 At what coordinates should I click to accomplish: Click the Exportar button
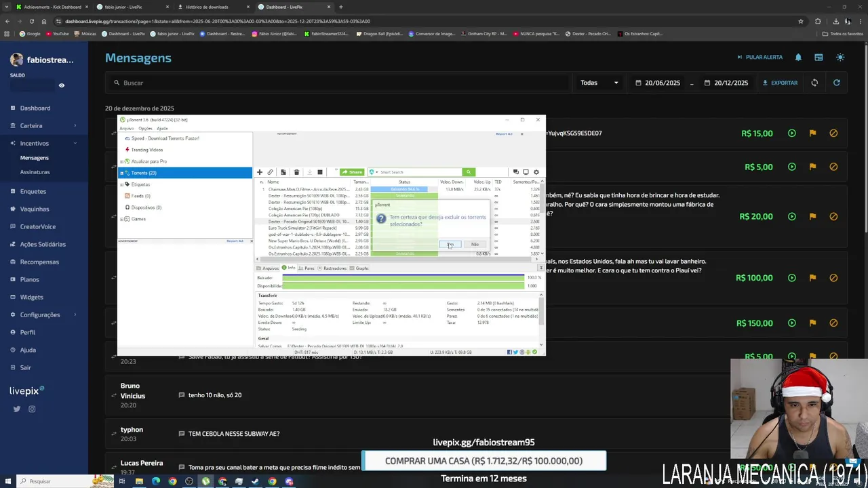pos(780,83)
